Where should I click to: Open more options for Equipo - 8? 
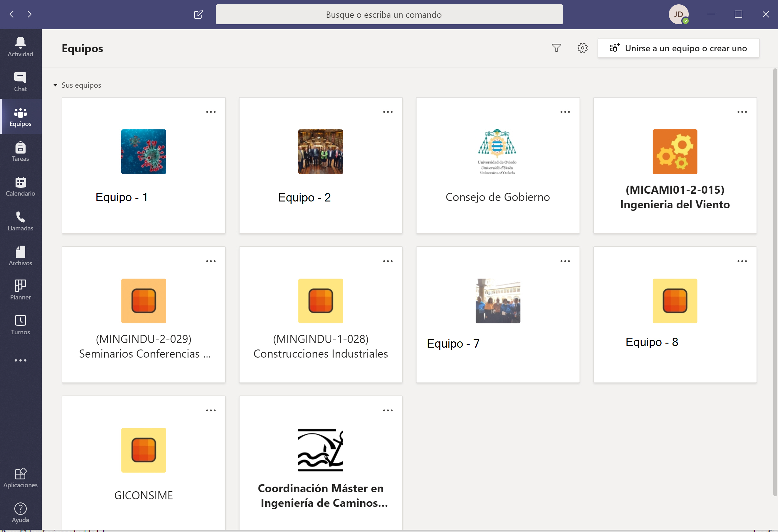coord(742,261)
